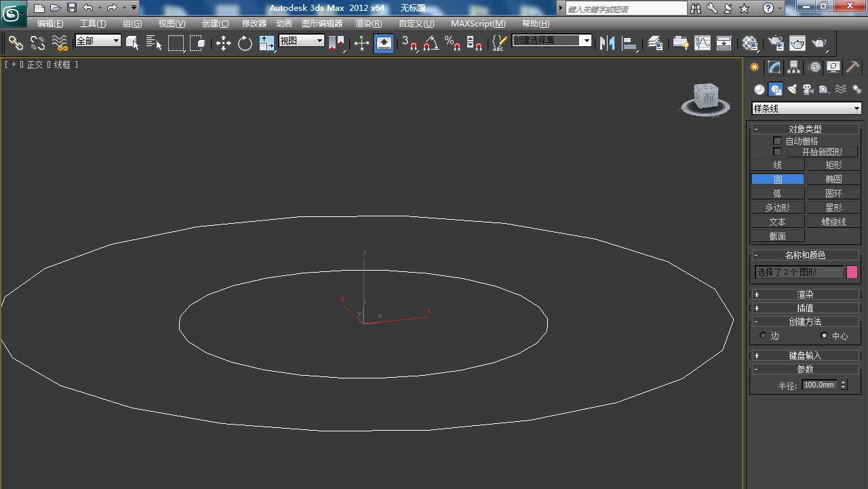Expand the 渲染 rollout
868x489 pixels.
click(x=805, y=294)
